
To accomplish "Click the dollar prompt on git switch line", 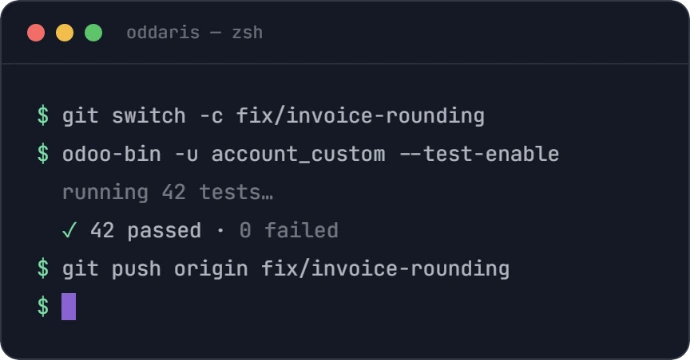I will [x=43, y=116].
